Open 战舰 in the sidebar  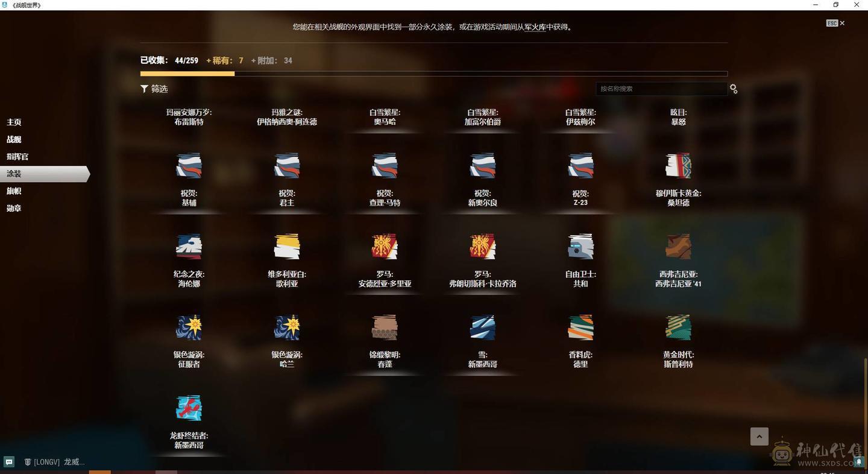tap(14, 139)
